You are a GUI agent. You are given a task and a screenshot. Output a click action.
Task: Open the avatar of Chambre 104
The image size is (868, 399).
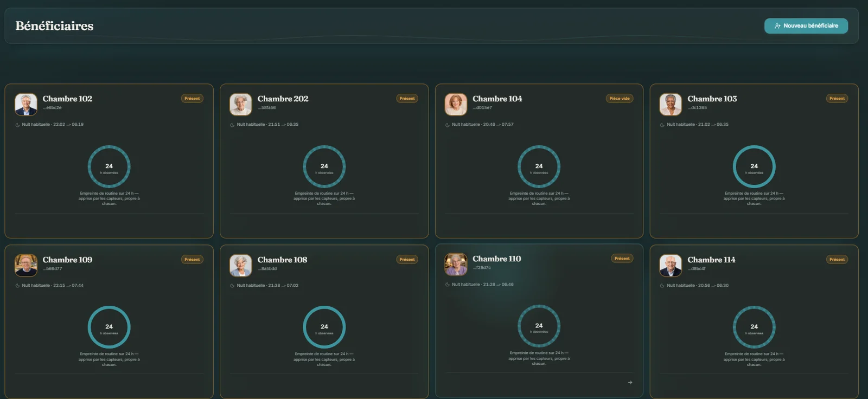point(456,104)
